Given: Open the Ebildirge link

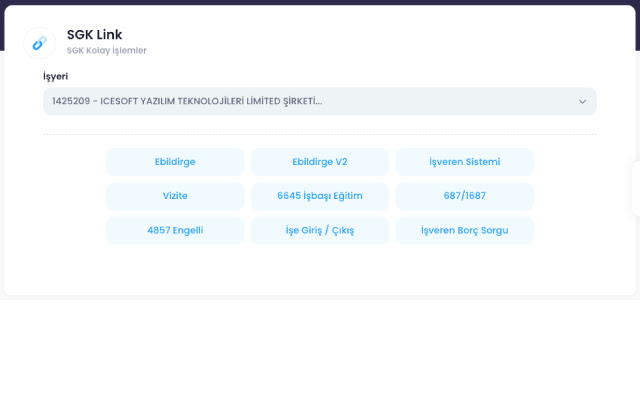Looking at the screenshot, I should pos(175,162).
